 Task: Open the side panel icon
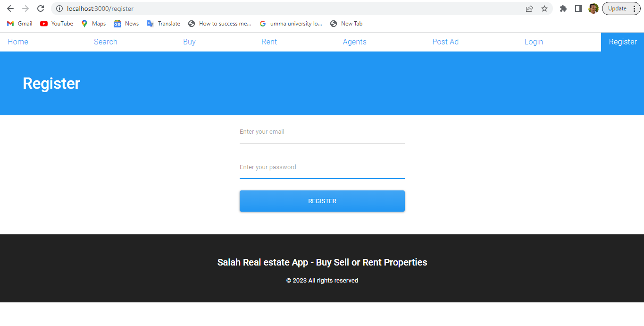tap(578, 9)
